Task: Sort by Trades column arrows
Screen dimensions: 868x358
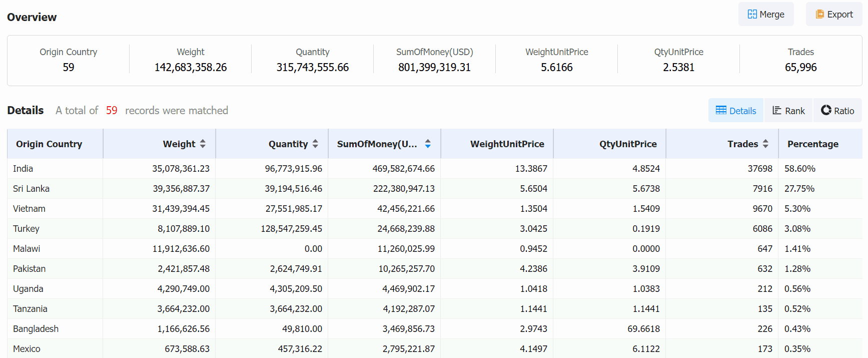Action: (x=765, y=144)
